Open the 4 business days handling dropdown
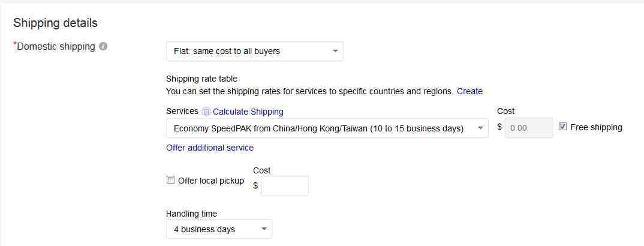644x246 pixels. coord(219,229)
